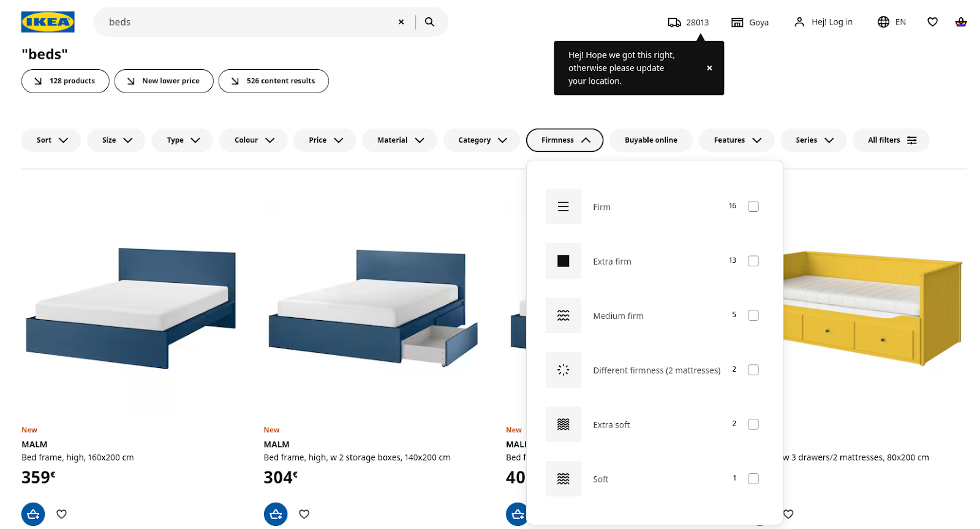
Task: Save MALM 140x200 storage bed to favourites
Action: [x=304, y=514]
